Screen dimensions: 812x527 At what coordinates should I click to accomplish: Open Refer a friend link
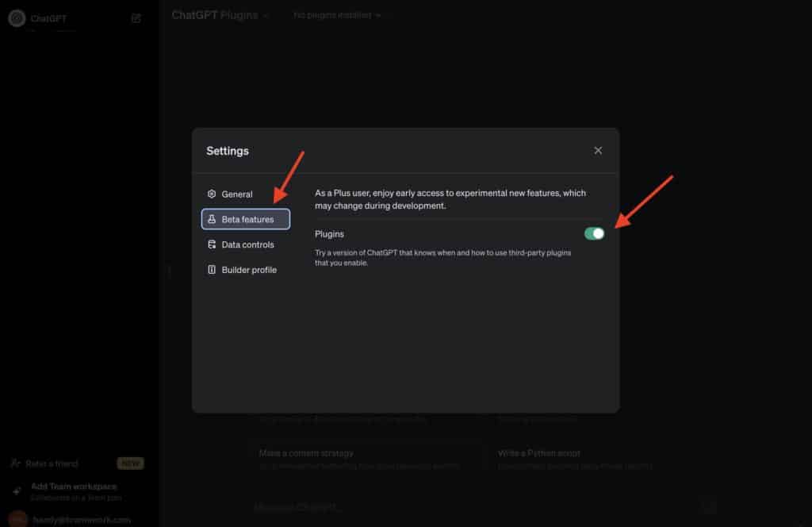click(76, 464)
